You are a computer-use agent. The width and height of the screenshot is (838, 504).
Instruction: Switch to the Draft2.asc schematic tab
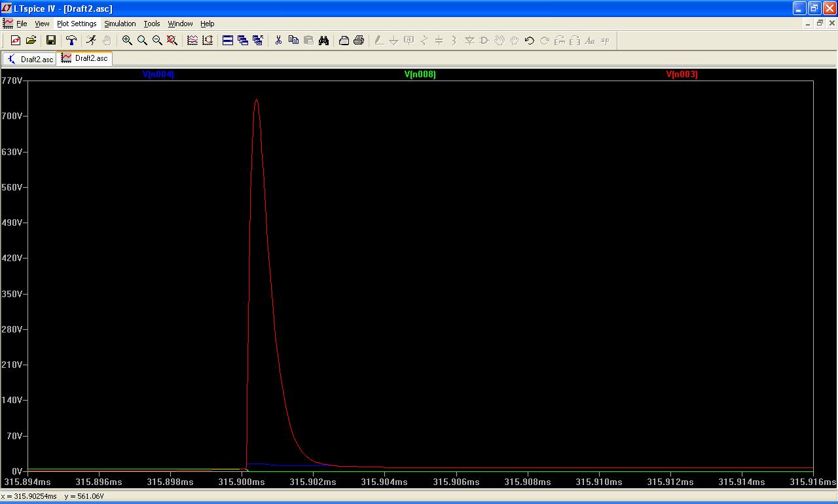[x=30, y=59]
